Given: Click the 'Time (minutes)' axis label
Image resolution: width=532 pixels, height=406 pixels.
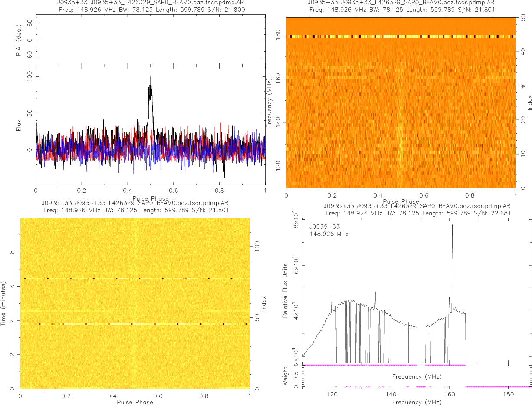Looking at the screenshot, I should click(3, 303).
